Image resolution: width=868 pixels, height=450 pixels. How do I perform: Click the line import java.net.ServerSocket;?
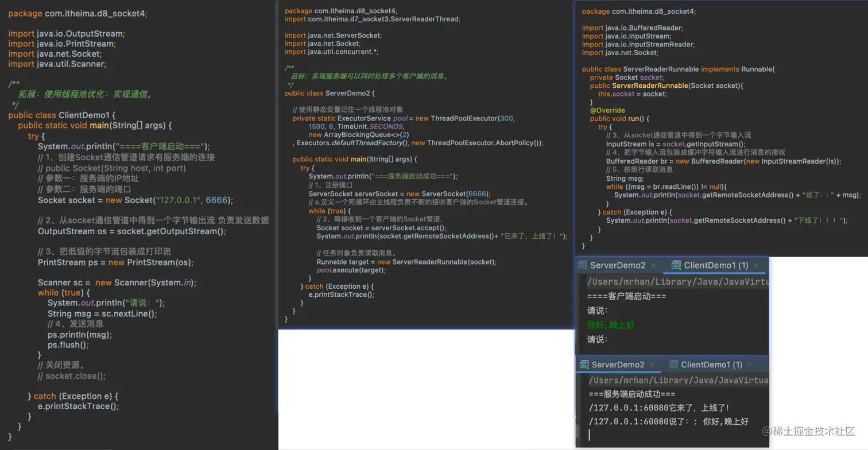(333, 35)
